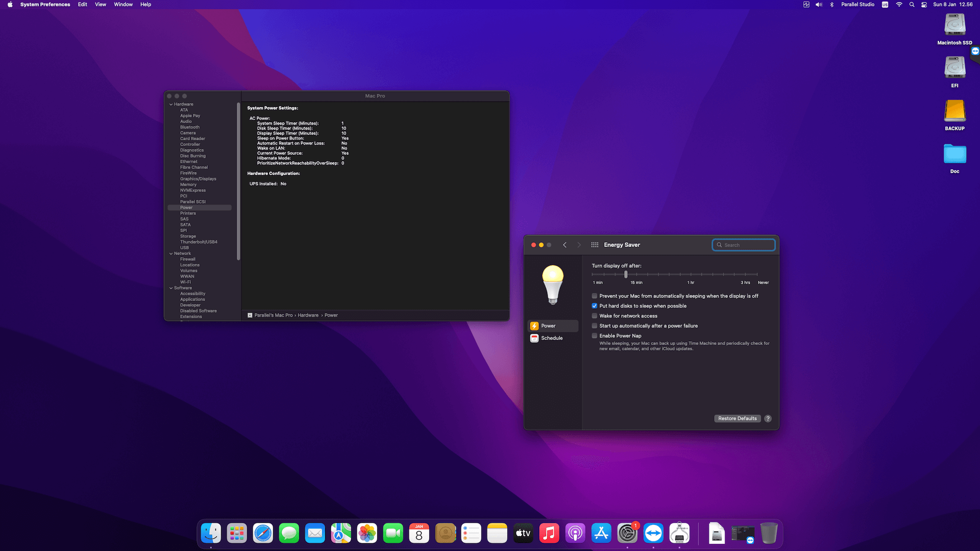Open Control Center in menu bar
Screen dimensions: 980x551
(x=924, y=5)
